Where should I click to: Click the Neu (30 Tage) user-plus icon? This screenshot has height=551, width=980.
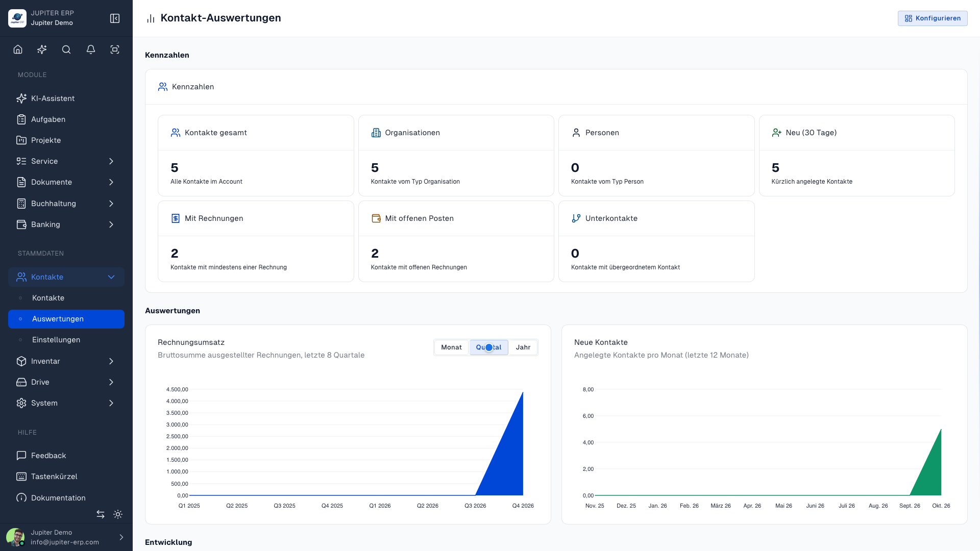point(777,133)
